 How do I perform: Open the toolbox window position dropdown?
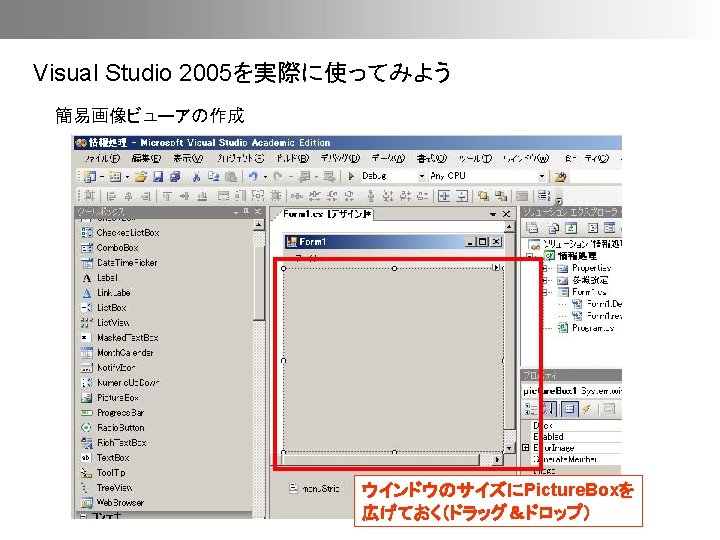(x=236, y=212)
